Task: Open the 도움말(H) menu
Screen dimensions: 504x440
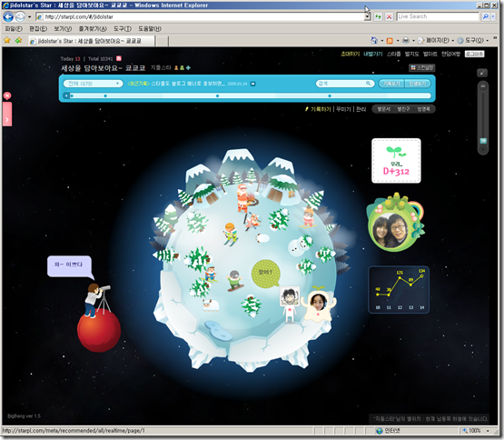Action: pyautogui.click(x=150, y=29)
